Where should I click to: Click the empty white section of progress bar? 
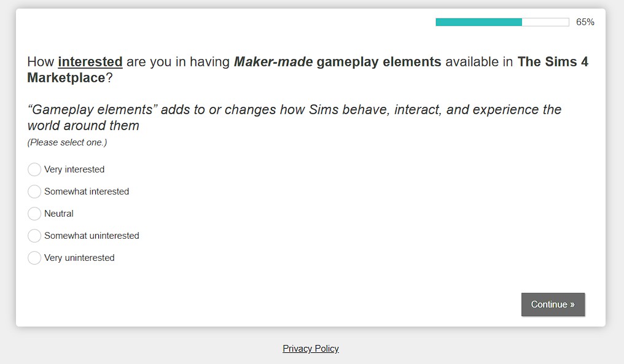pyautogui.click(x=545, y=22)
